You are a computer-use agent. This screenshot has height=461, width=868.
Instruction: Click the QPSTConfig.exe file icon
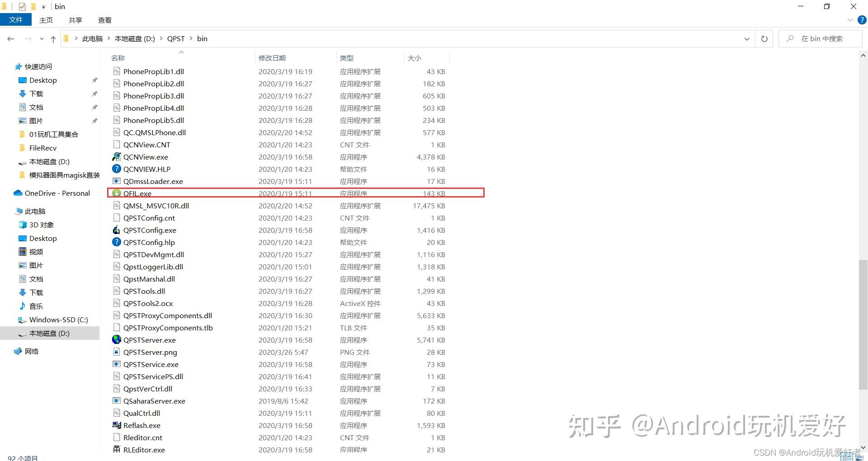click(x=117, y=230)
